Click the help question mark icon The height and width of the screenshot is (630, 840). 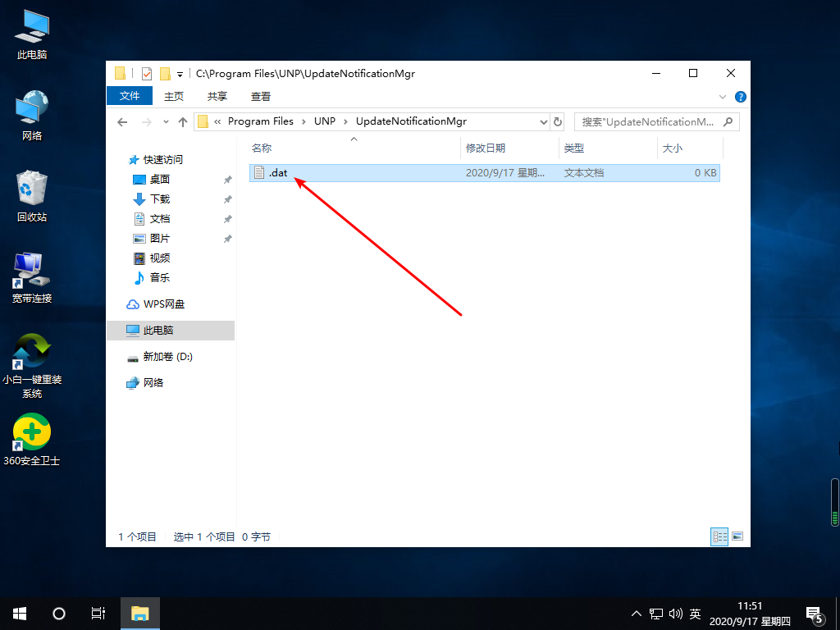click(x=741, y=97)
